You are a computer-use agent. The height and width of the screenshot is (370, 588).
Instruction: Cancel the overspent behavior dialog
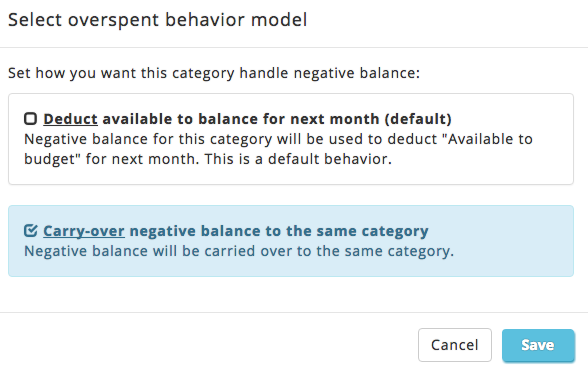(455, 345)
